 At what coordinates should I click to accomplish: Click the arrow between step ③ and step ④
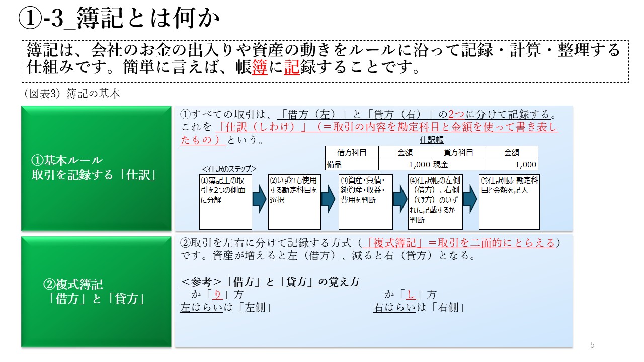[400, 199]
